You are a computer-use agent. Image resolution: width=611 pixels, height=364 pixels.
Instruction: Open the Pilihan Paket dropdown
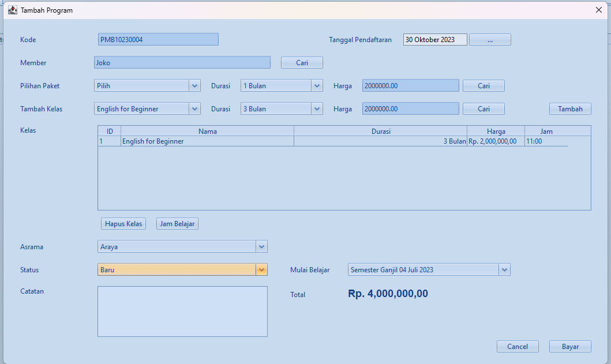[147, 86]
